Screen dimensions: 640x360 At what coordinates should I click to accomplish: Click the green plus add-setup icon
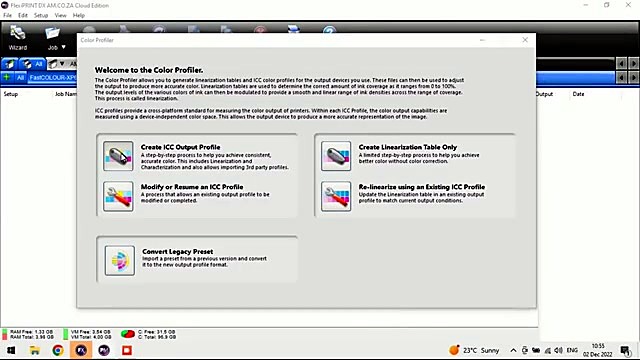[x=7, y=77]
